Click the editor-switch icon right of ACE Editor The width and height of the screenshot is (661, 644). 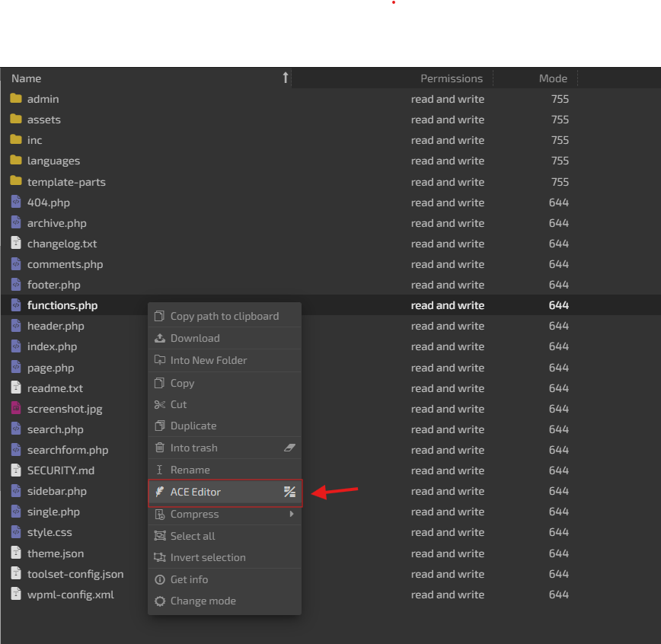pyautogui.click(x=289, y=492)
